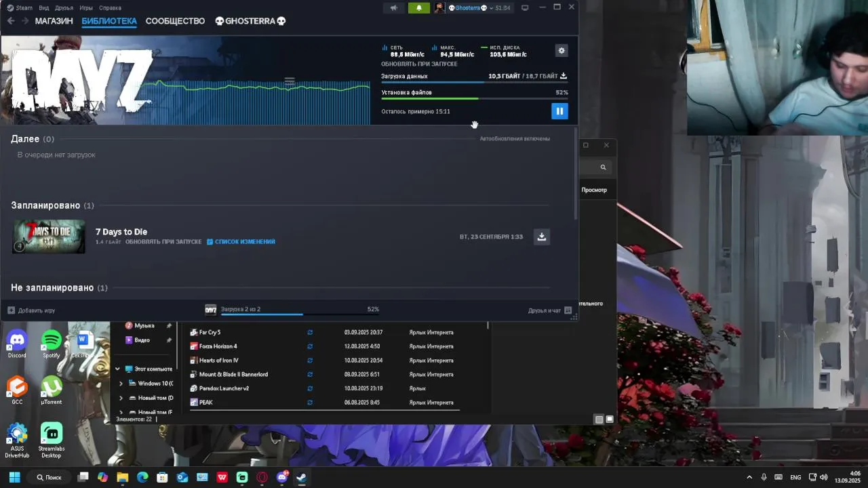The image size is (868, 488).
Task: Show hidden tray icons chevron
Action: (x=749, y=477)
